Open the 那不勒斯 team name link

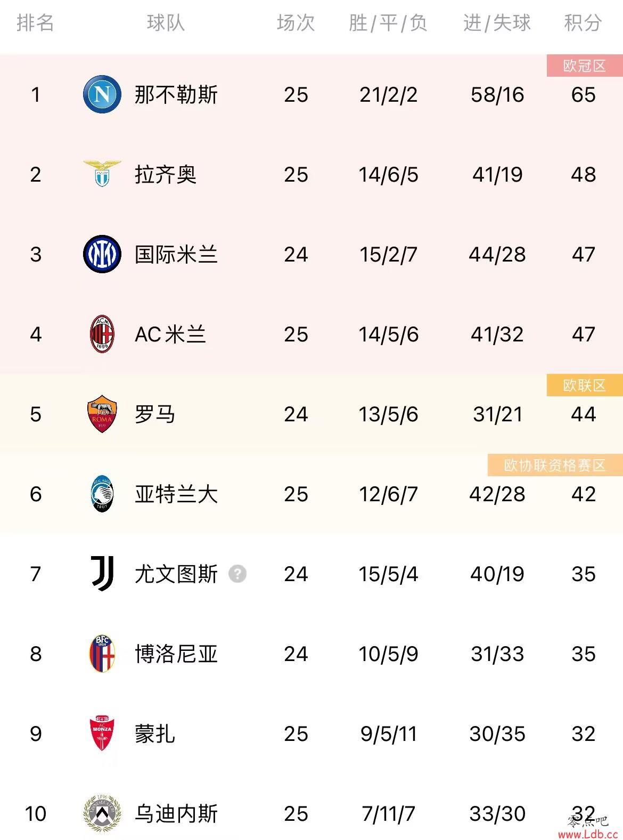[x=176, y=95]
